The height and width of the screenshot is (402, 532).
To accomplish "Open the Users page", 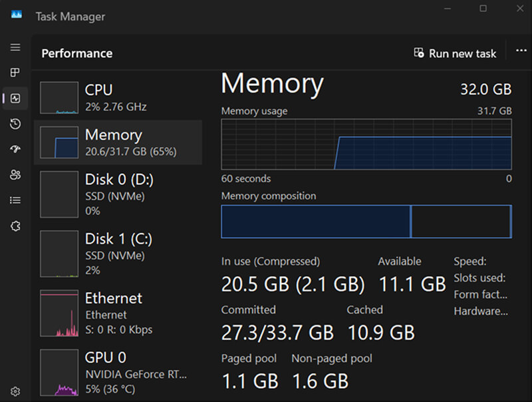I will [x=15, y=174].
